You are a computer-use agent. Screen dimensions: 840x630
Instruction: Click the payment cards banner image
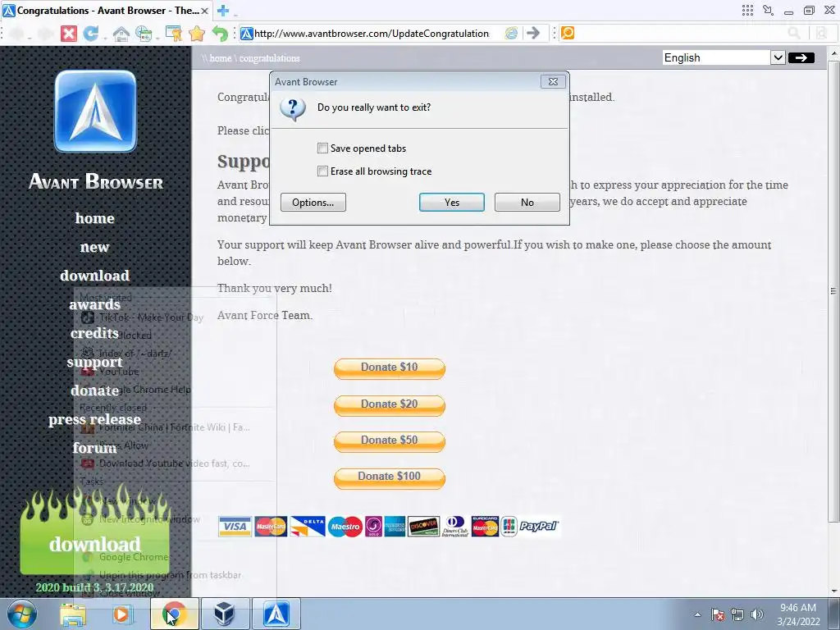pyautogui.click(x=389, y=526)
